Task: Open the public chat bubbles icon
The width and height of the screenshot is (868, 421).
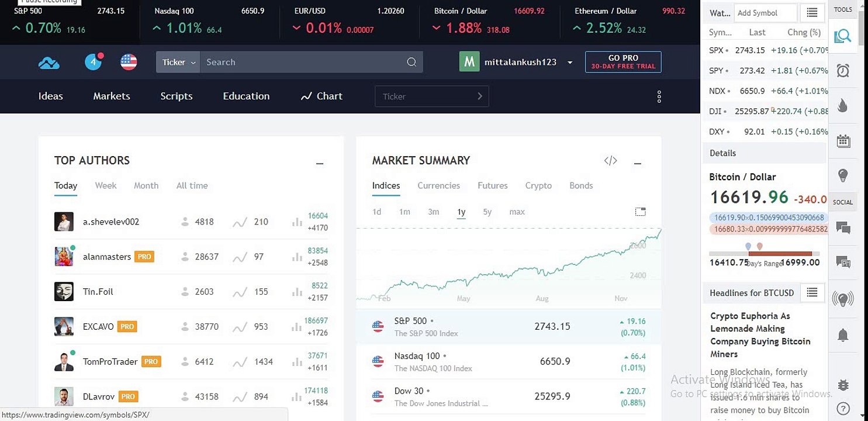Action: [x=843, y=228]
